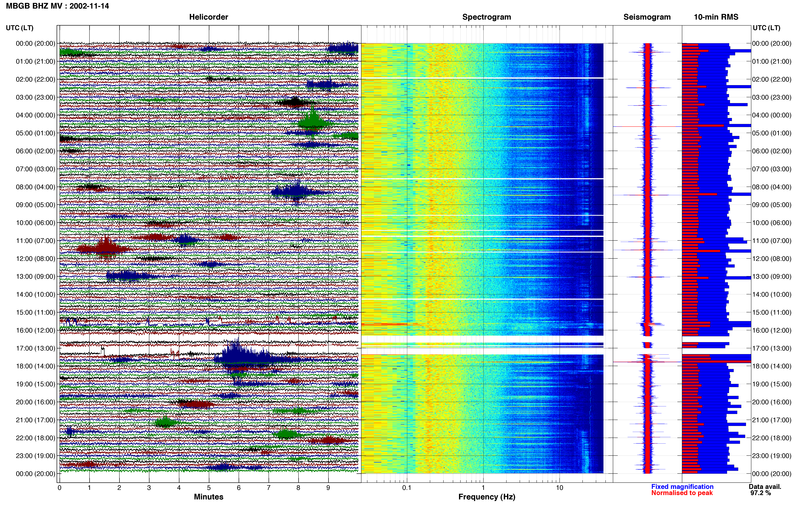
Task: Click the title "MBGB BHZ MV : 2002-11-14"
Action: point(57,6)
